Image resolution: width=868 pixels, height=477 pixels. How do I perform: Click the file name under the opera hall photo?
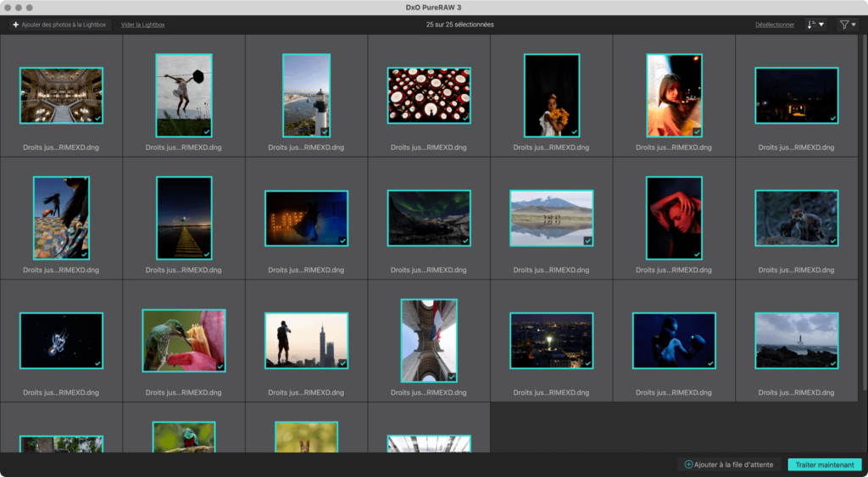pos(61,147)
